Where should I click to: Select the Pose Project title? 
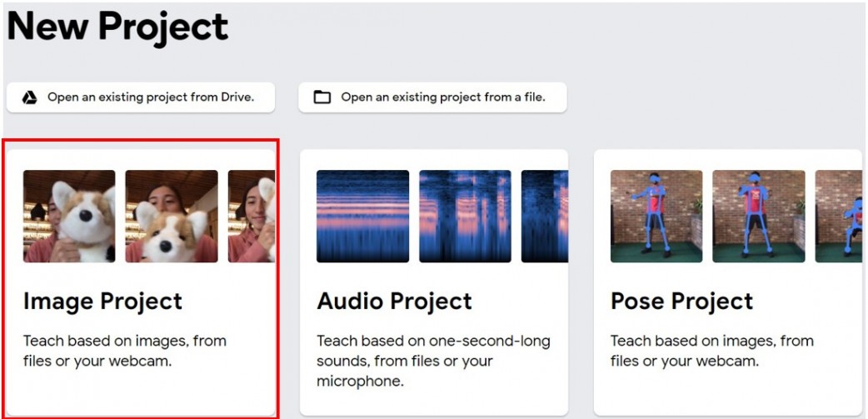point(681,301)
